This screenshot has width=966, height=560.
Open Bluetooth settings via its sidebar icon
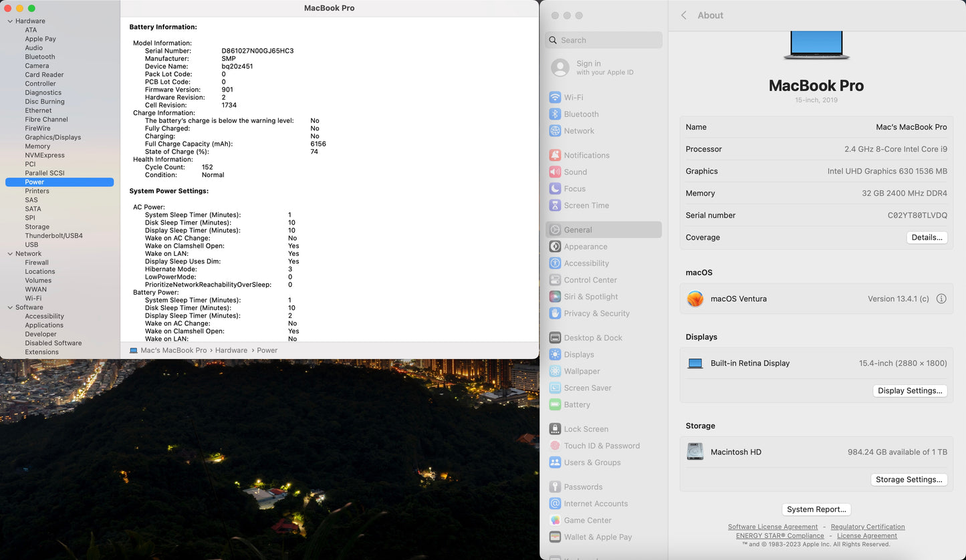555,114
